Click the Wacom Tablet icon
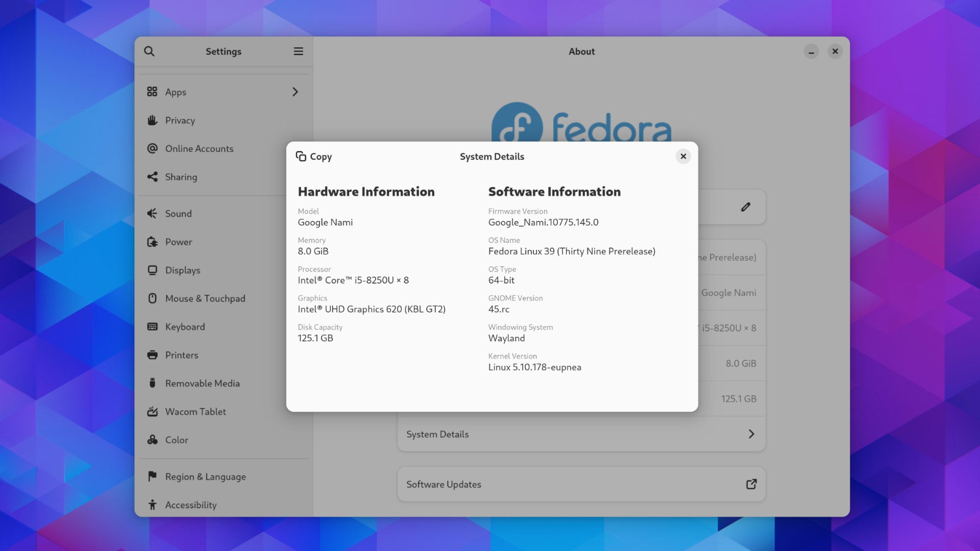The width and height of the screenshot is (980, 551). [153, 411]
